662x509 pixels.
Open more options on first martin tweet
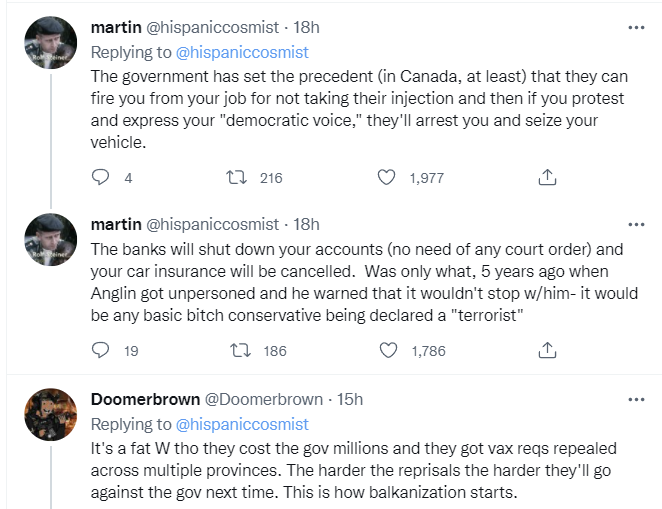636,28
